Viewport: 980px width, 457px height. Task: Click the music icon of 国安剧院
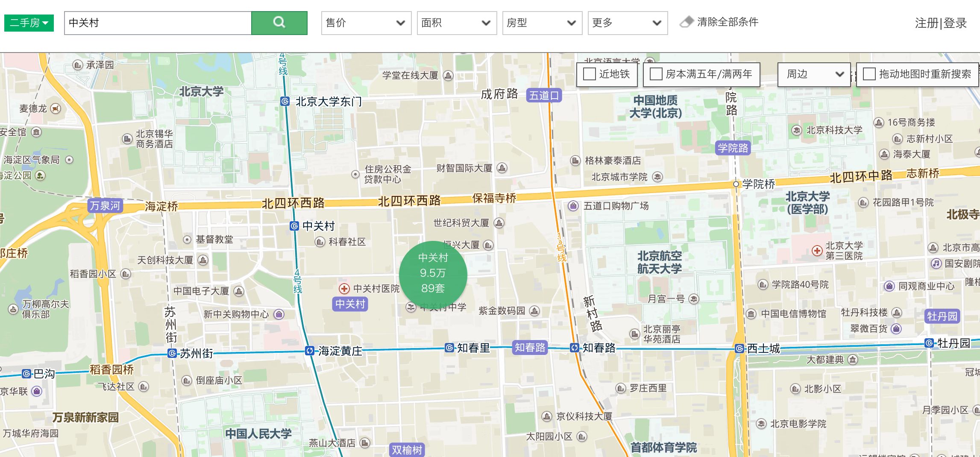[936, 263]
